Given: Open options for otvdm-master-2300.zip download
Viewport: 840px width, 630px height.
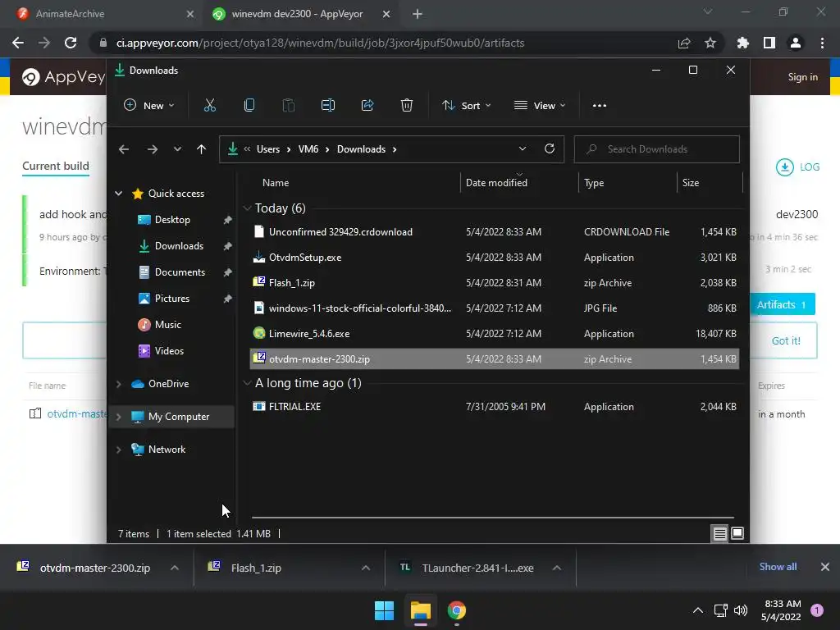Looking at the screenshot, I should (x=175, y=568).
